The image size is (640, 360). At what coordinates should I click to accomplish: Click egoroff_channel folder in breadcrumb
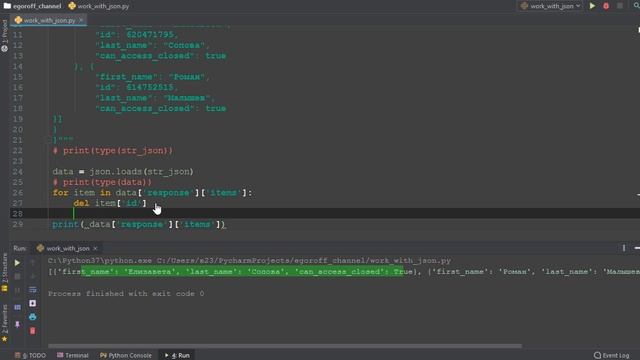33,6
